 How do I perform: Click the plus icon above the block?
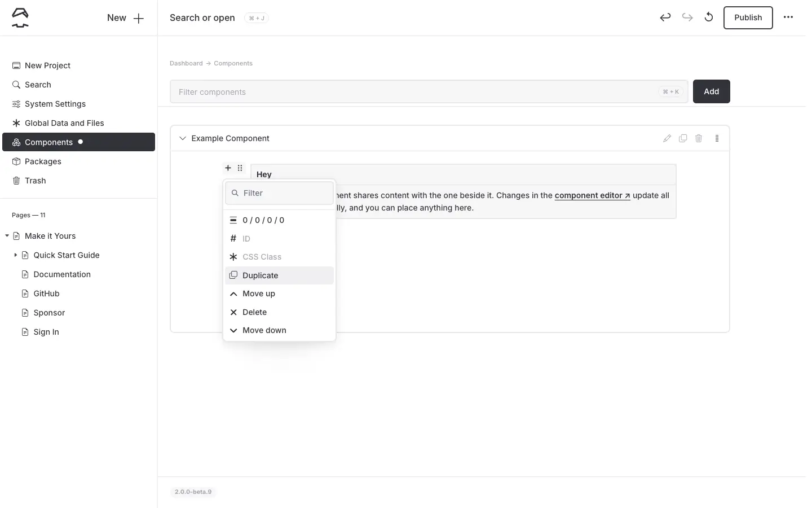[228, 168]
